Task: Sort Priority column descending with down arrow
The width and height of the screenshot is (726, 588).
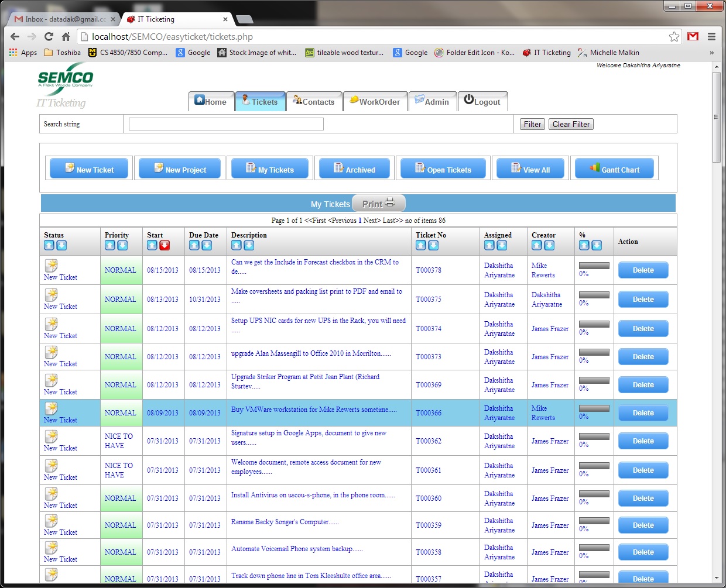Action: coord(122,246)
